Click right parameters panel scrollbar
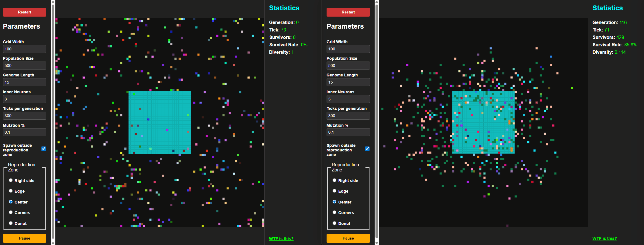The height and width of the screenshot is (245, 644). [x=377, y=122]
